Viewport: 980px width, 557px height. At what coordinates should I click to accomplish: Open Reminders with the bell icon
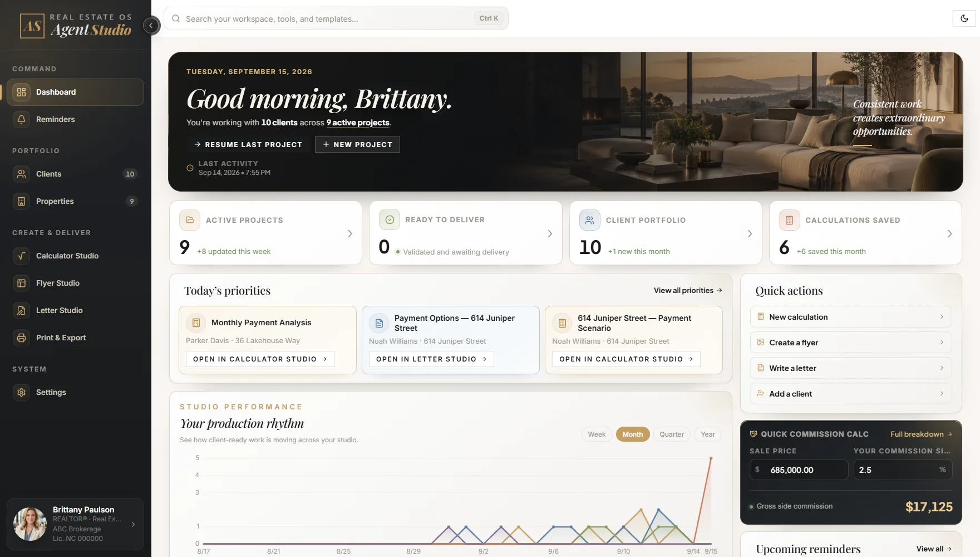21,119
